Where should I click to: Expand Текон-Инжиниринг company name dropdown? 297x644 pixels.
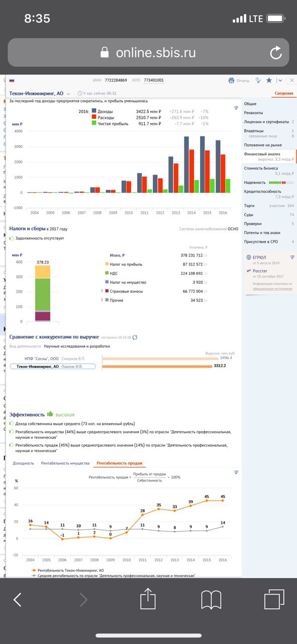tap(68, 94)
